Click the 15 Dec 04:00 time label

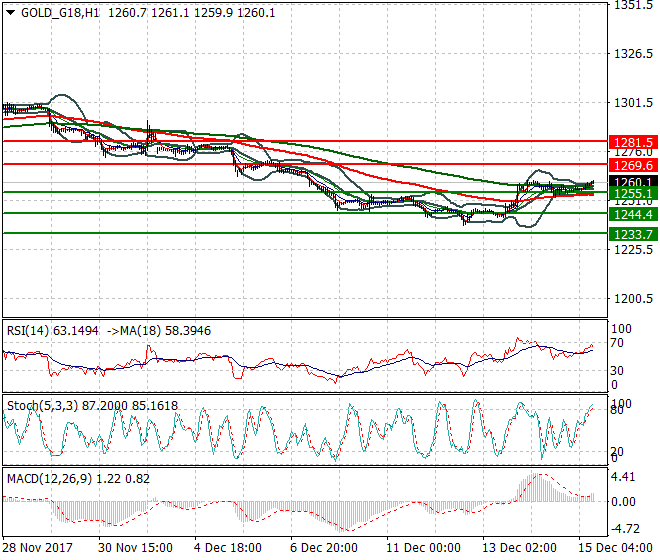pos(615,548)
